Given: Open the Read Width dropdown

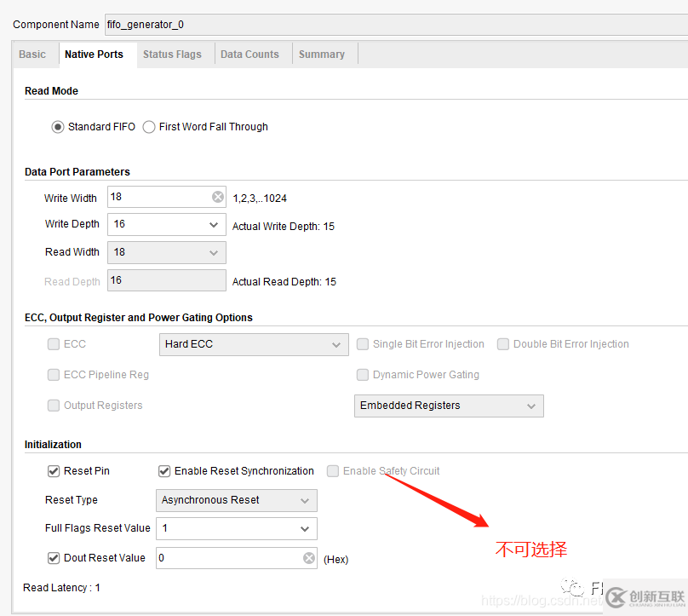Looking at the screenshot, I should tap(167, 252).
